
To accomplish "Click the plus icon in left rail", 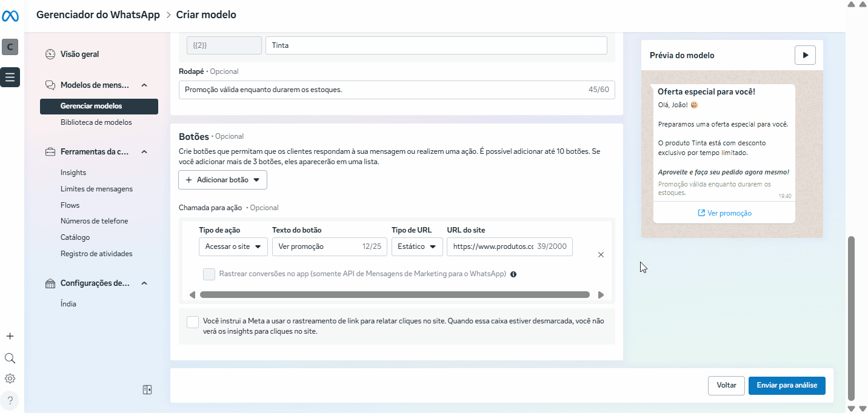I will pyautogui.click(x=10, y=336).
